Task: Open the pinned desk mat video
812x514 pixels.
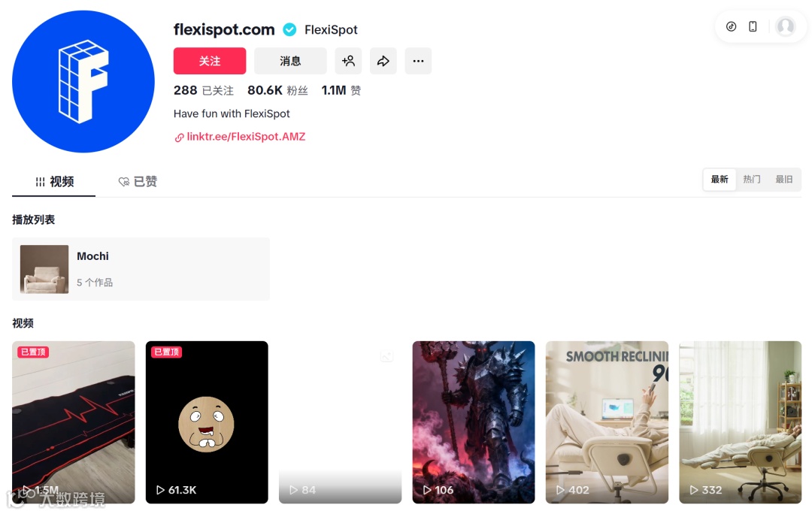Action: tap(74, 422)
